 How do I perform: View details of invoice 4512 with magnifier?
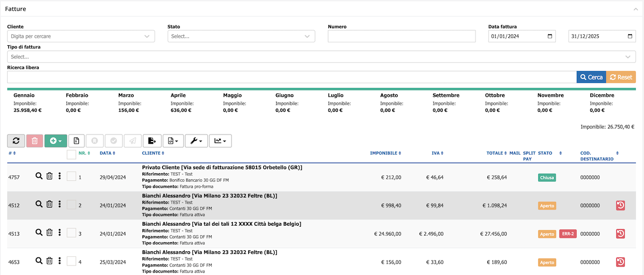[39, 204]
